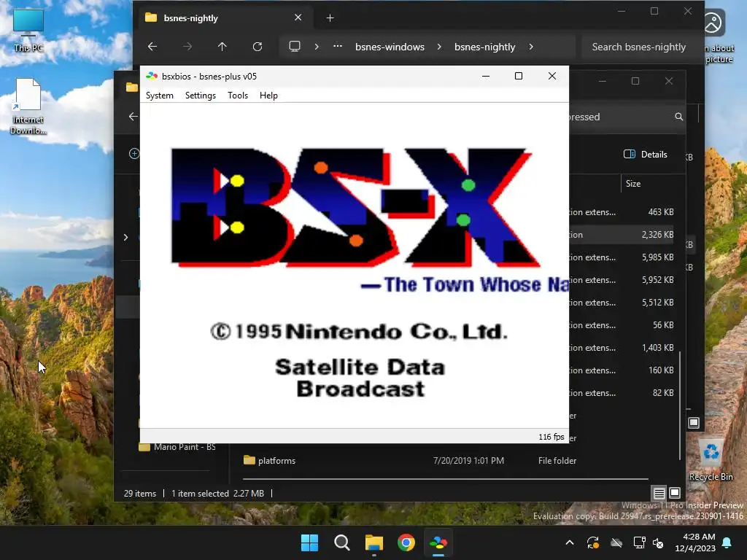This screenshot has width=747, height=560.
Task: Switch to large thumbnails view
Action: coord(675,493)
